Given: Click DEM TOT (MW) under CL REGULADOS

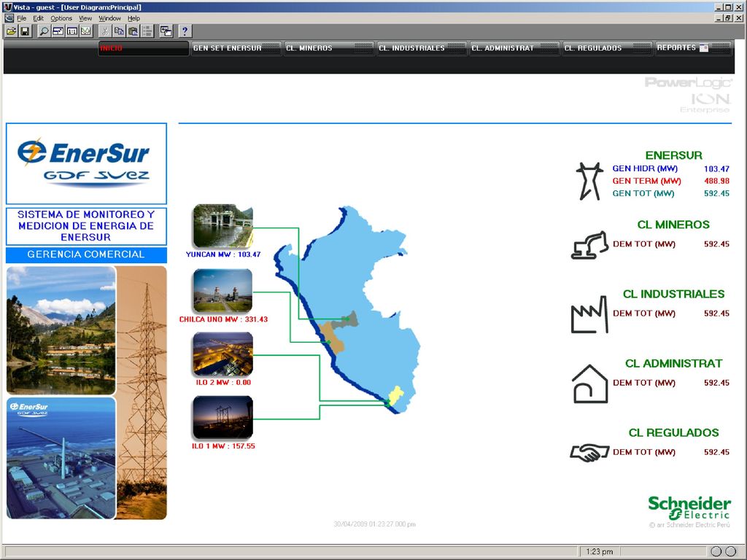Looking at the screenshot, I should point(644,452).
